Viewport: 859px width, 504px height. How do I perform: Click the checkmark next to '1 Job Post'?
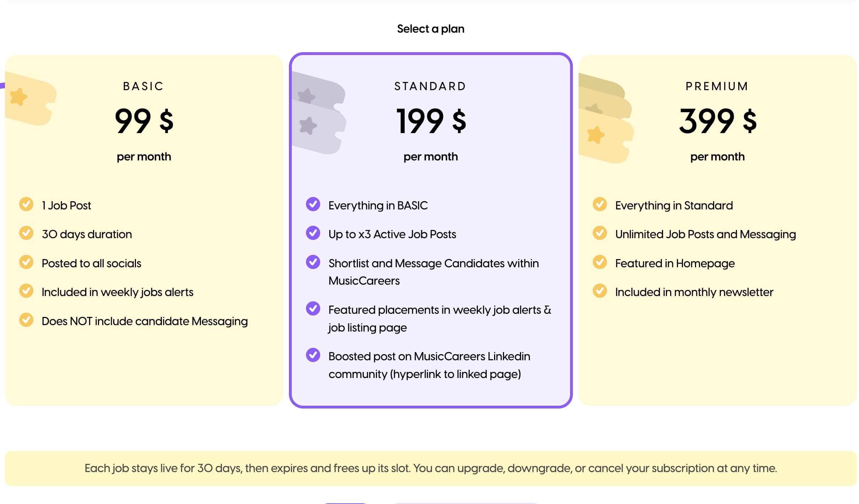[26, 205]
